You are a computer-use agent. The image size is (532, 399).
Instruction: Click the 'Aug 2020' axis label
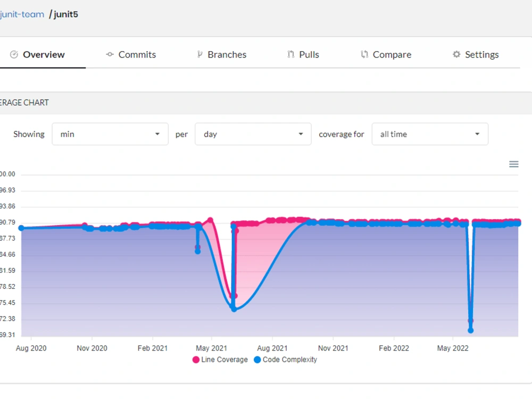coord(31,348)
